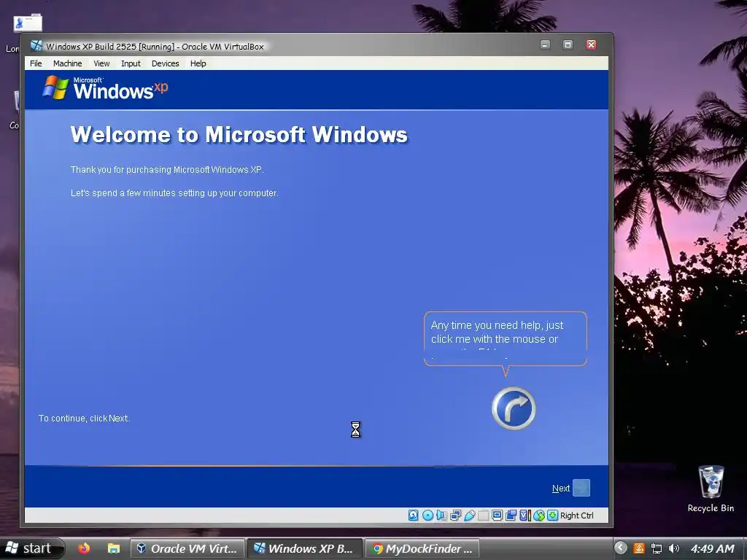Close the VirtualBox VM window
Viewport: 747px width, 560px height.
591,44
